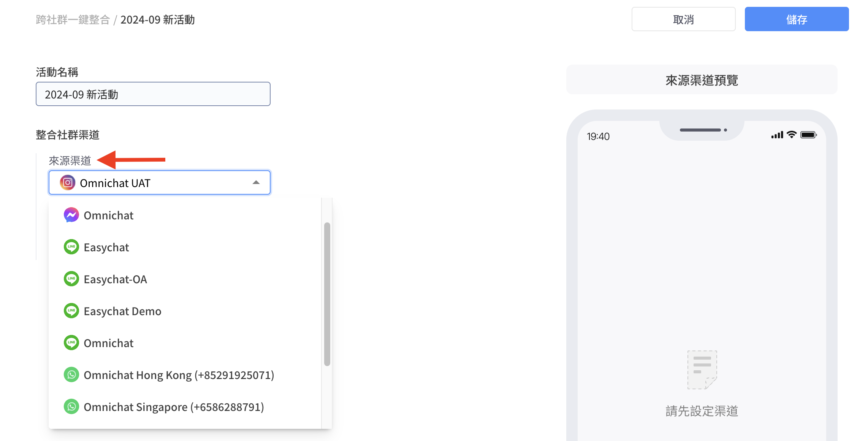Select Easychat Demo in the dropdown list
Viewport: 868px width, 441px height.
click(122, 311)
